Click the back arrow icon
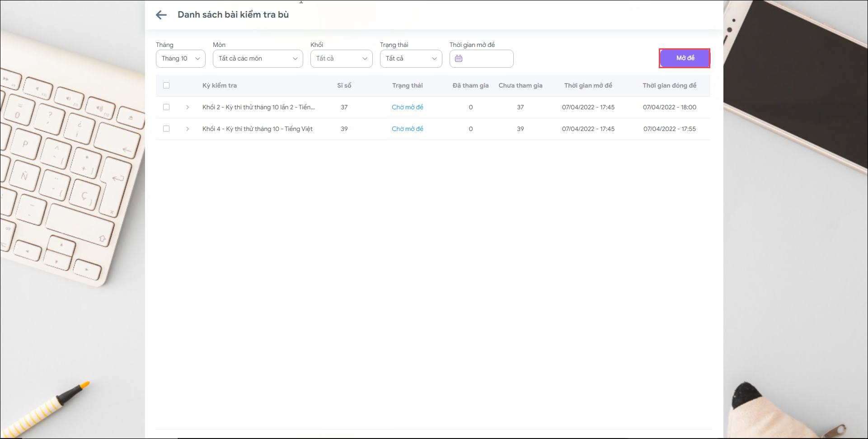Viewport: 868px width, 439px height. 161,15
